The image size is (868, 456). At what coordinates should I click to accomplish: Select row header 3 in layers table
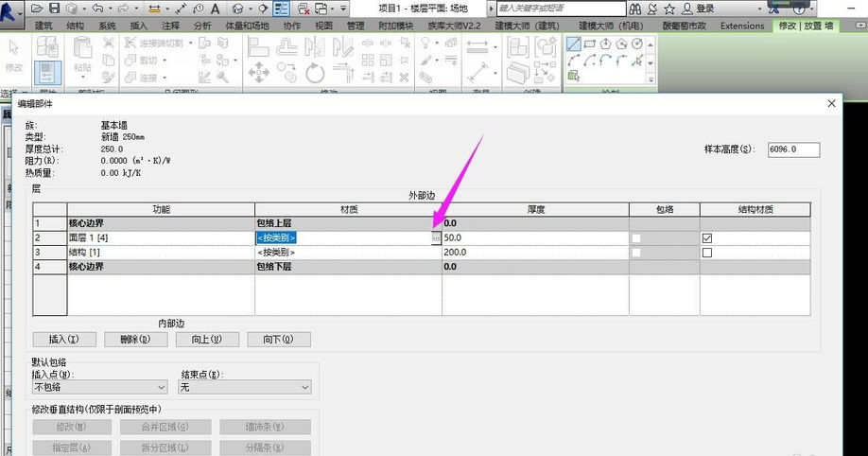point(50,252)
